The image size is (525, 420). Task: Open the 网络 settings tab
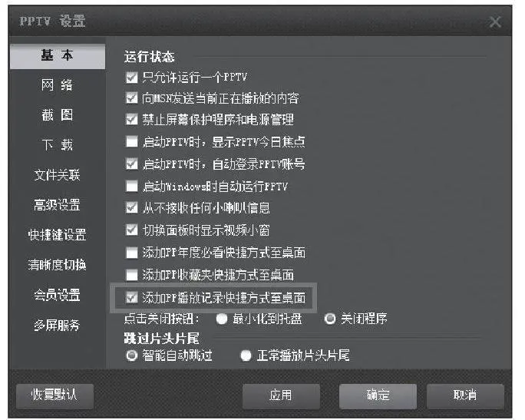coord(58,85)
